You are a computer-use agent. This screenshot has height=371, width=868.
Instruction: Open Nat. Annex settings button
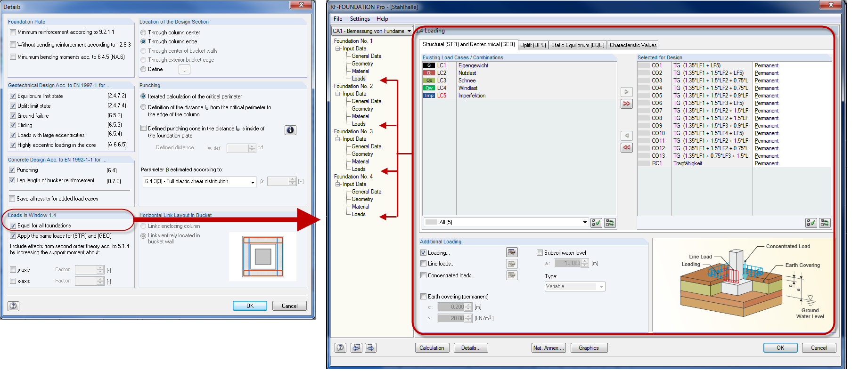pos(548,348)
